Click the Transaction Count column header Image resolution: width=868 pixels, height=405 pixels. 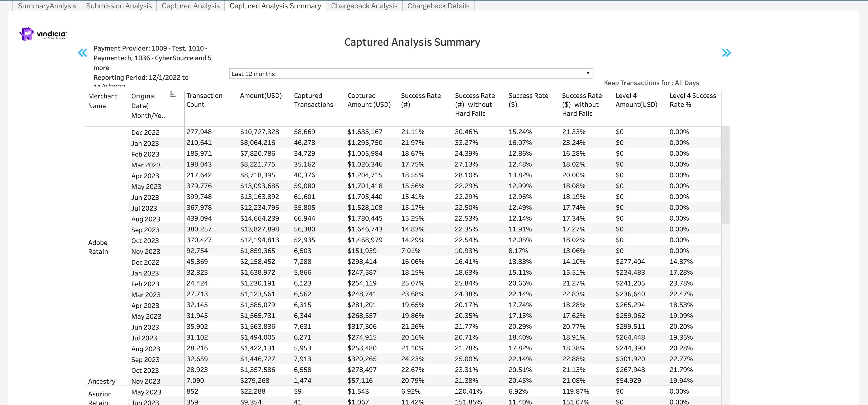tap(205, 100)
